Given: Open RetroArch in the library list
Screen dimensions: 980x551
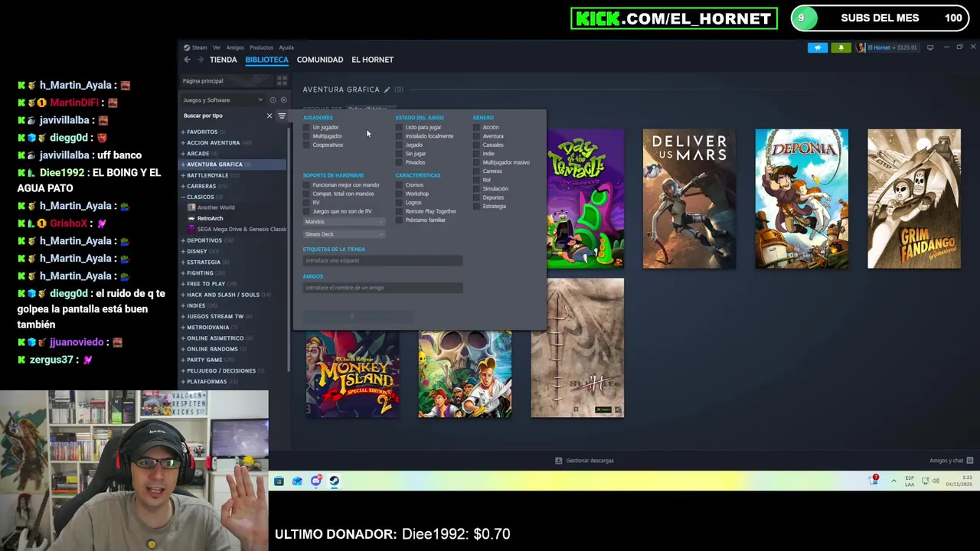Looking at the screenshot, I should [210, 218].
